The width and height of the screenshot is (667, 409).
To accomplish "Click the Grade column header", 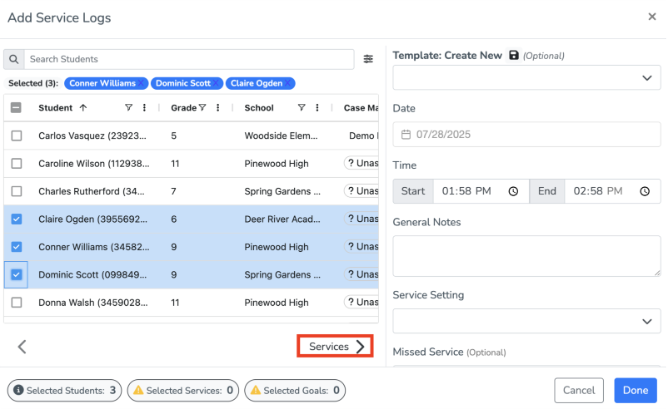I will point(184,108).
